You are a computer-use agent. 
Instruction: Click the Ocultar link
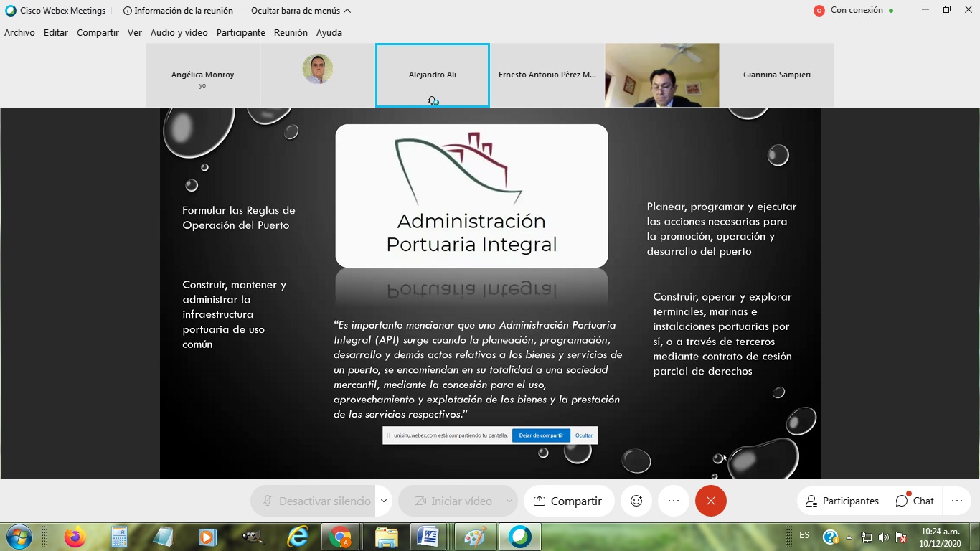[x=584, y=435]
